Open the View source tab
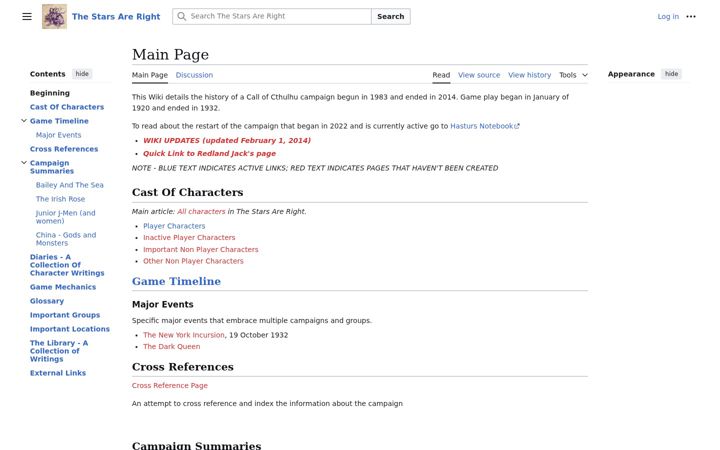The image size is (720, 450). [x=479, y=75]
